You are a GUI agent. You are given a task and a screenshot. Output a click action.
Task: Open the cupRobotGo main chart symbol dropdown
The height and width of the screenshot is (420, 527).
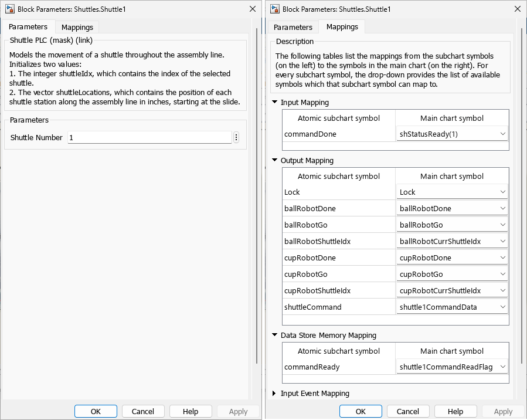[452, 274]
